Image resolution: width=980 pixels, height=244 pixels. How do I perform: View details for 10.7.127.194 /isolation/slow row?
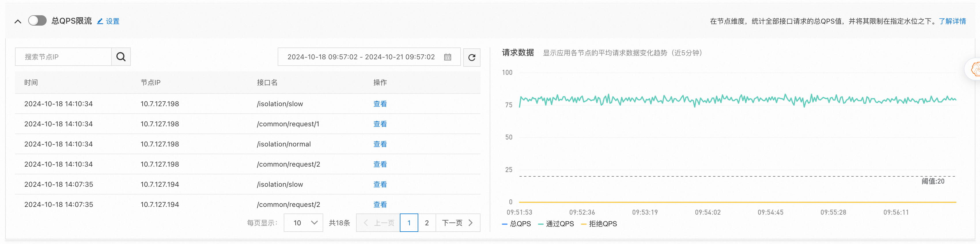point(380,184)
